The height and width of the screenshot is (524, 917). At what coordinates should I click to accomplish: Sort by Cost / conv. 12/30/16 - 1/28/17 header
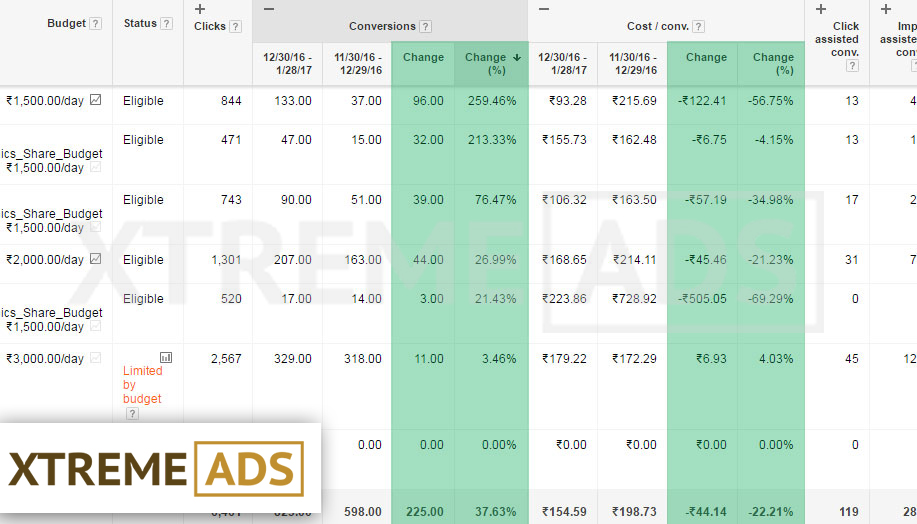point(562,64)
